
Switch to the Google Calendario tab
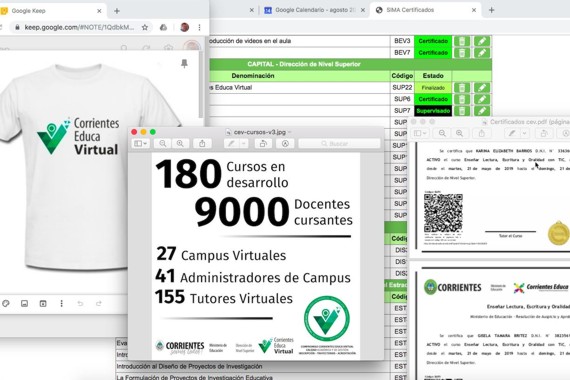313,10
